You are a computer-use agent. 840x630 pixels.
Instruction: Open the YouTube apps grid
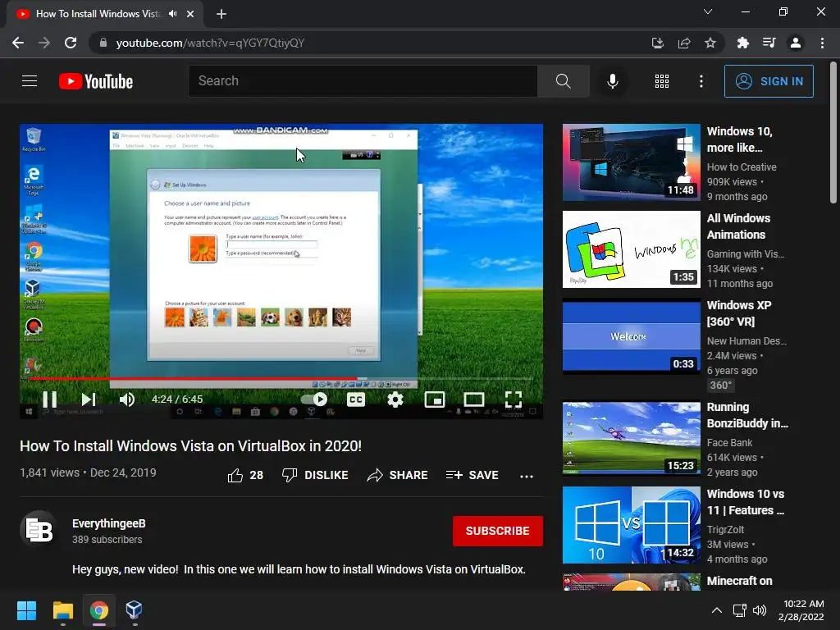coord(662,81)
